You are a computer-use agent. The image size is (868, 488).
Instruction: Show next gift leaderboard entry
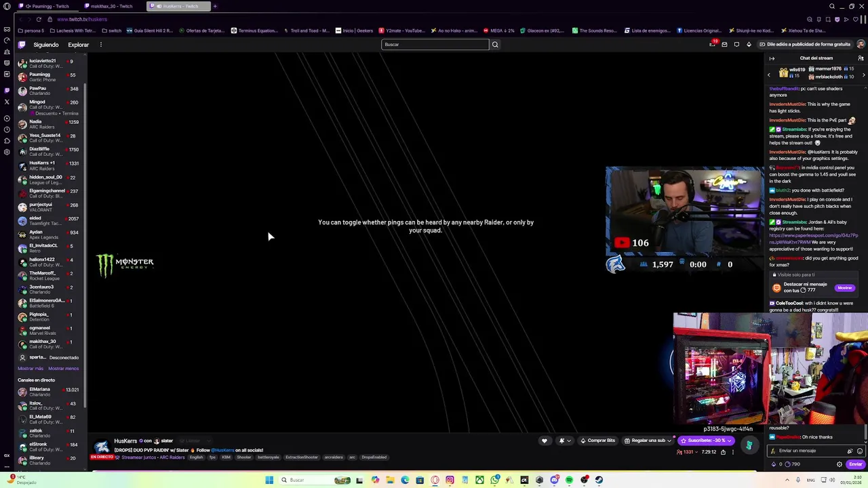click(x=863, y=75)
